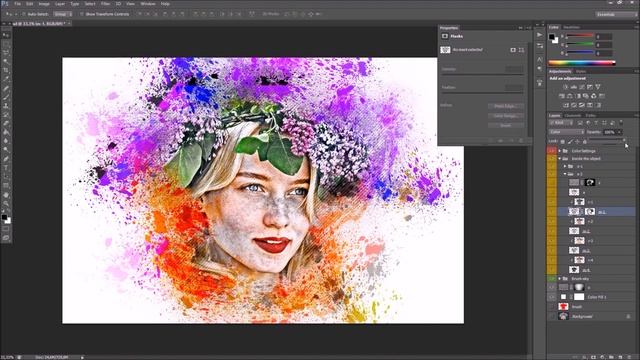
Task: Filter layers by type layers icon
Action: click(x=596, y=123)
